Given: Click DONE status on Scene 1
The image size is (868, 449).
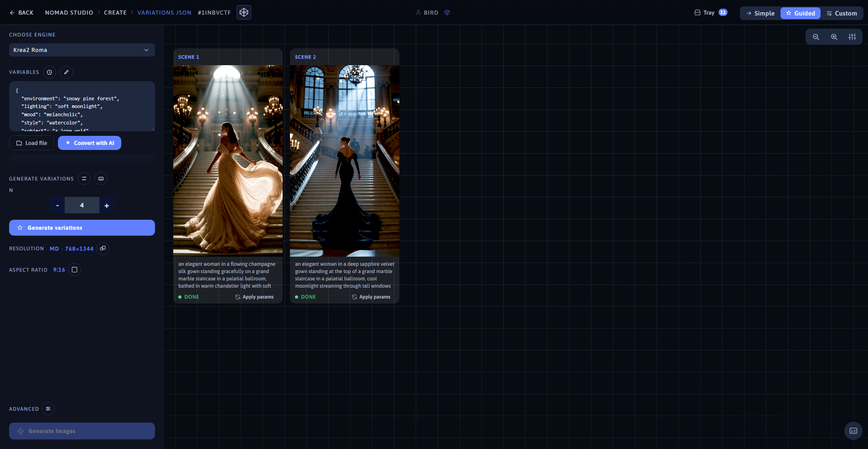Looking at the screenshot, I should point(189,297).
